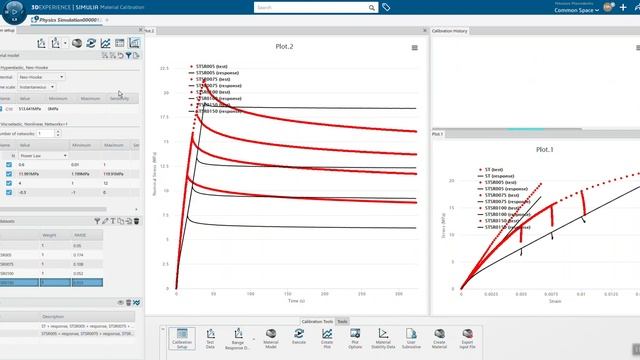Open Material Stability Data
Image resolution: width=640 pixels, height=360 pixels.
coord(383,338)
